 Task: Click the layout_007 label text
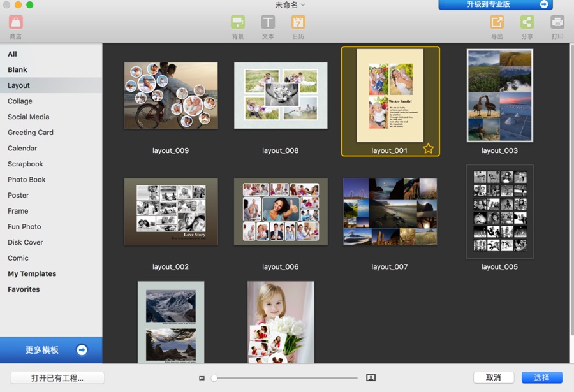click(390, 267)
